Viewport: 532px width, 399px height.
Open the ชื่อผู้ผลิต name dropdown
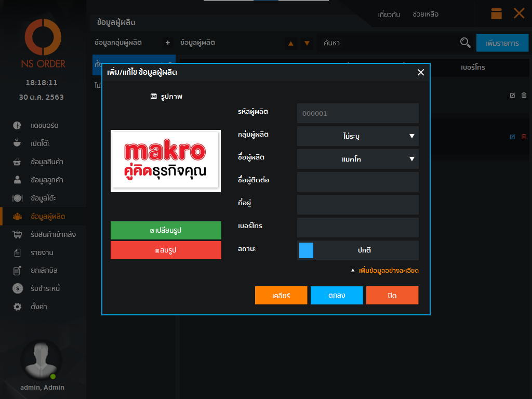pos(357,159)
